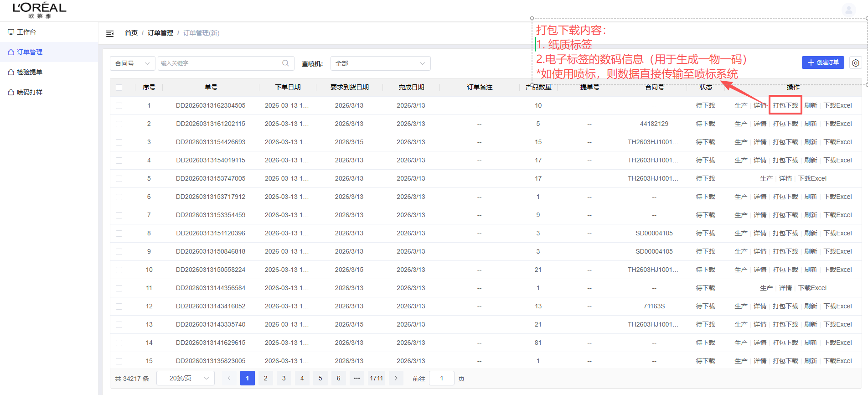
Task: Check the checkbox for order row 1
Action: (119, 106)
